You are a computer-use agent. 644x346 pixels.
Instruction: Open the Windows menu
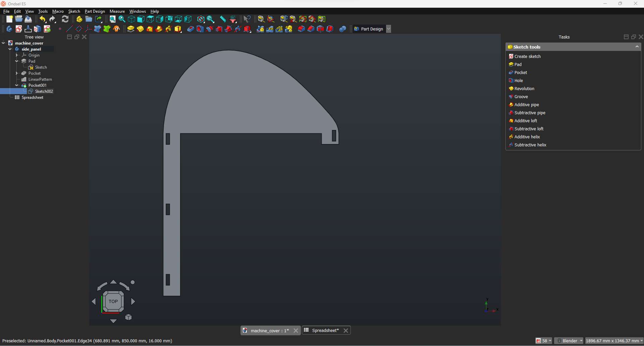(x=138, y=11)
